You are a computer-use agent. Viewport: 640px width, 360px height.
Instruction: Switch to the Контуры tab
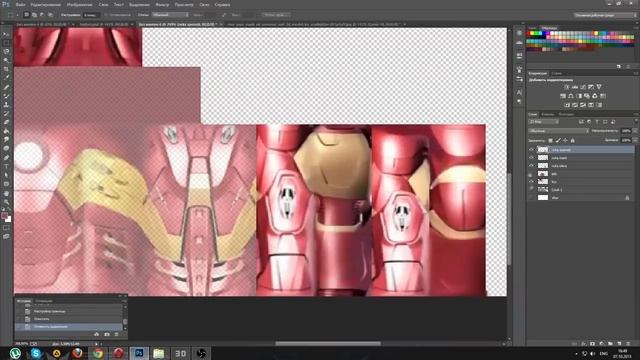point(566,114)
